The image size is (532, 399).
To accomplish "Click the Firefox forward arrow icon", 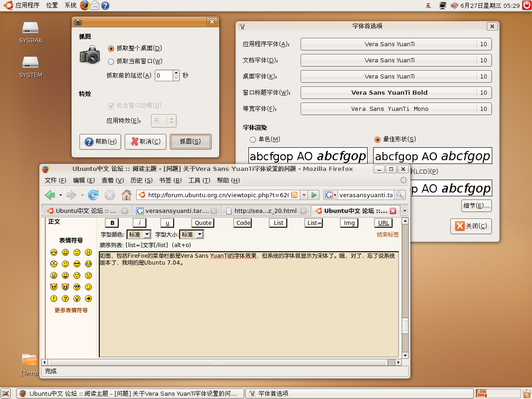I will point(71,195).
